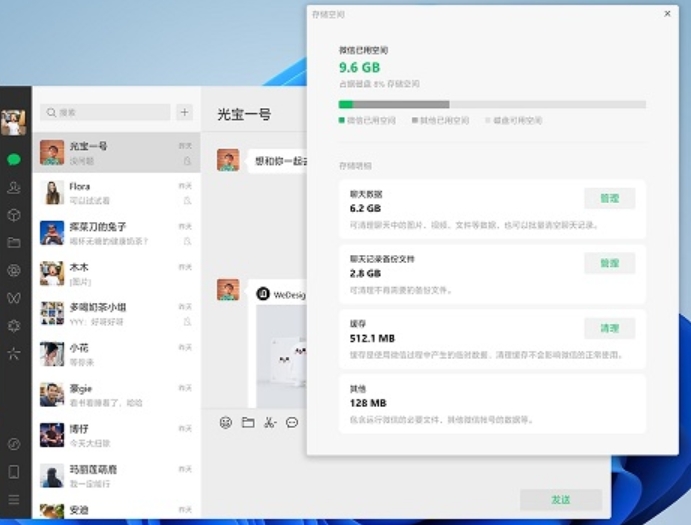Click the 9.6 GB total usage value

point(359,67)
